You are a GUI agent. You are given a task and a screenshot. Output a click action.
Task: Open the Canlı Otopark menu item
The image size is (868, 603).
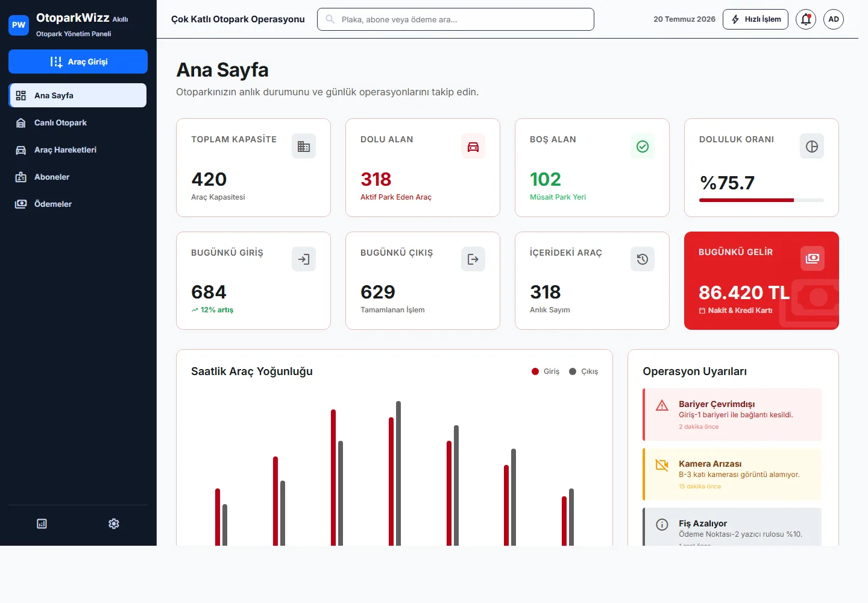point(78,122)
